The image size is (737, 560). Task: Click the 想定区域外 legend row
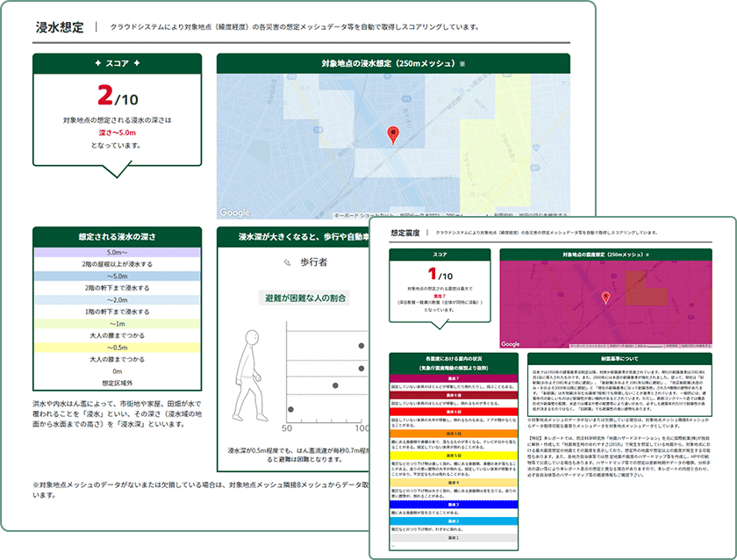pos(117,384)
